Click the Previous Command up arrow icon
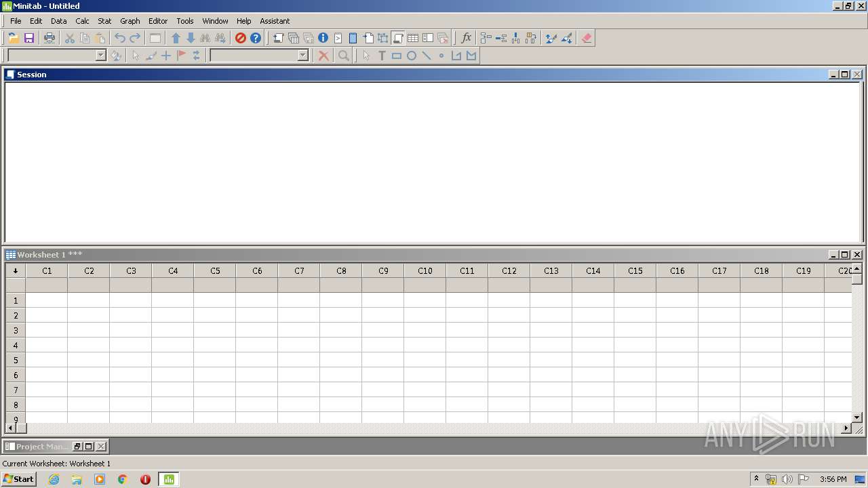The width and height of the screenshot is (868, 488). click(x=176, y=38)
